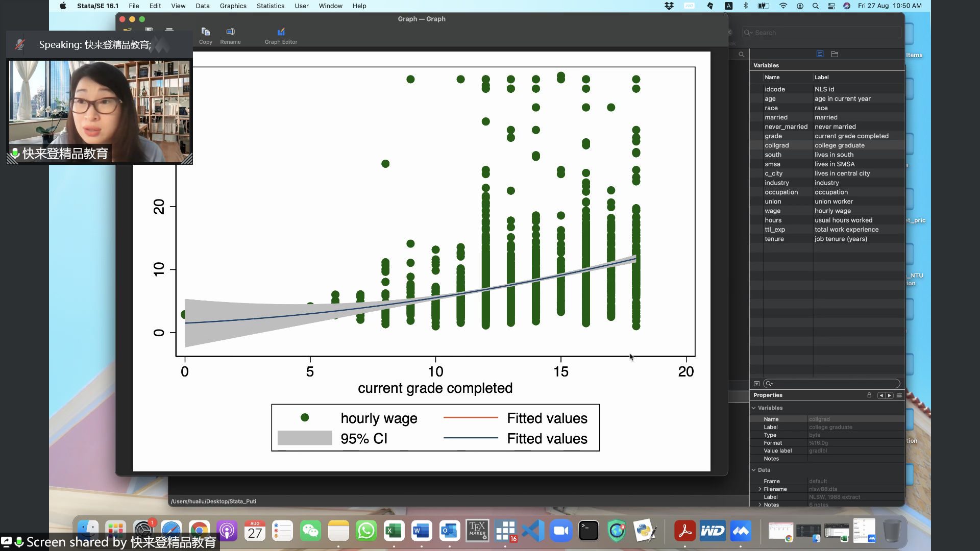Viewport: 980px width, 551px height.
Task: Click the Rename graph toolbar icon
Action: (x=230, y=32)
